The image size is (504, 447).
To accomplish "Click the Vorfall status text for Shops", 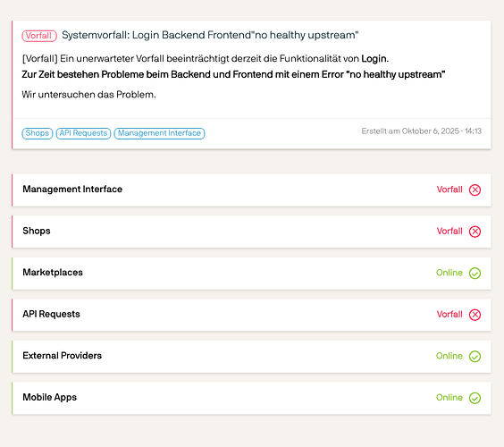I will coord(449,231).
